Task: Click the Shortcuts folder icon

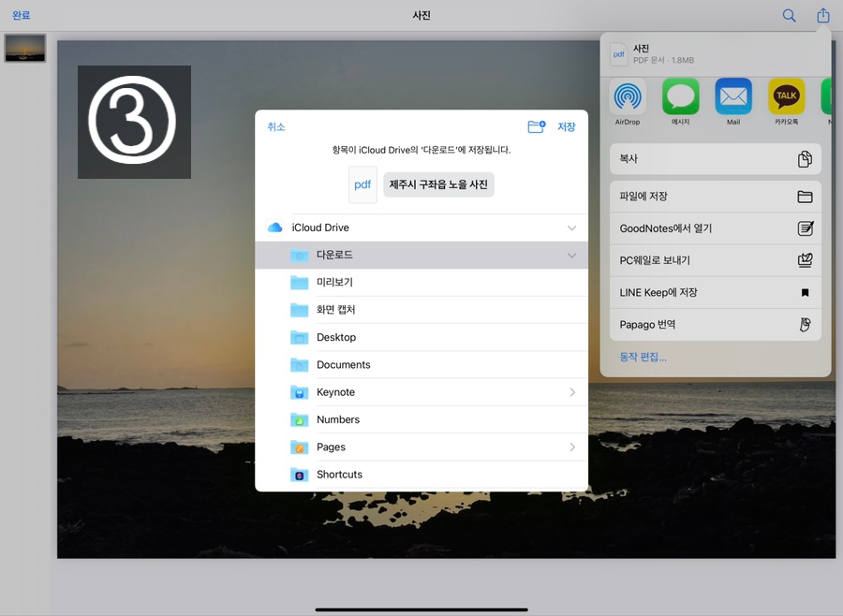Action: coord(300,475)
